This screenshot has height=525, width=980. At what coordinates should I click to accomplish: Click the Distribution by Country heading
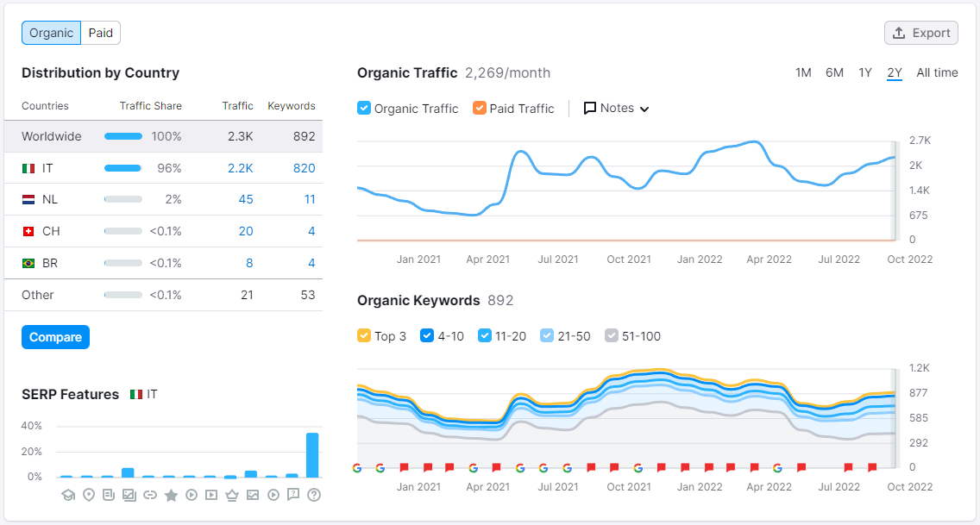tap(101, 73)
